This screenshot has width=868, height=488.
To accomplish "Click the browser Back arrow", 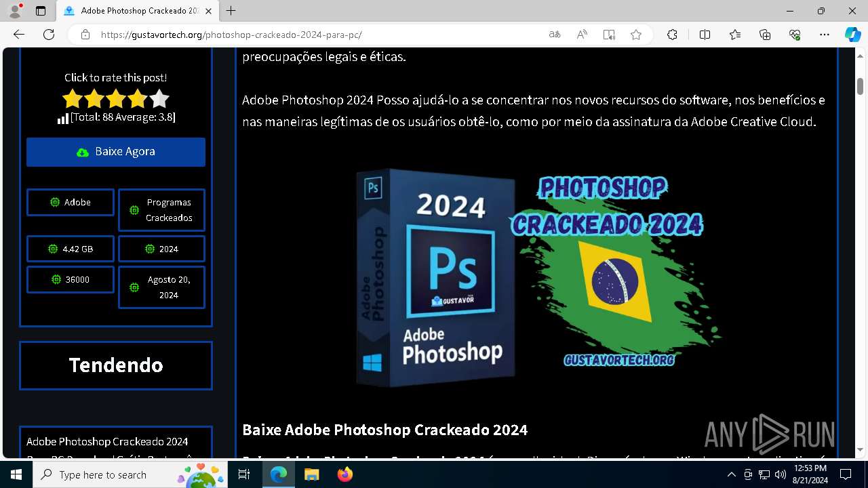I will click(x=19, y=35).
